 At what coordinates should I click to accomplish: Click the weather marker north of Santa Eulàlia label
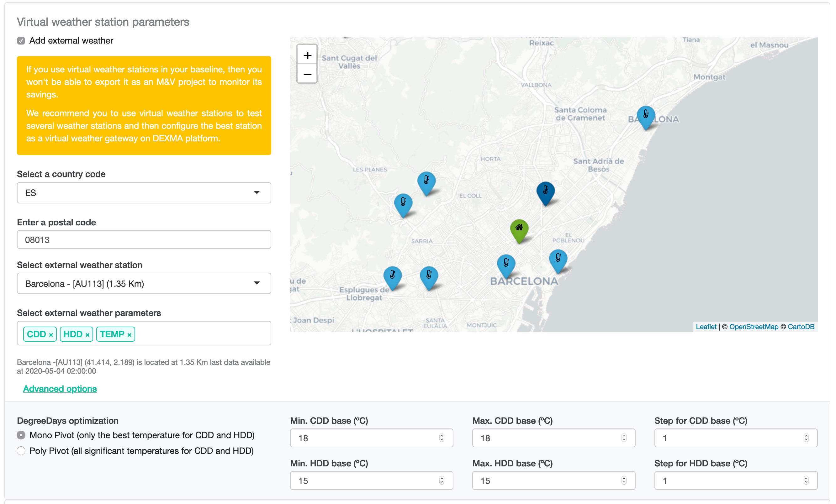[x=429, y=278]
